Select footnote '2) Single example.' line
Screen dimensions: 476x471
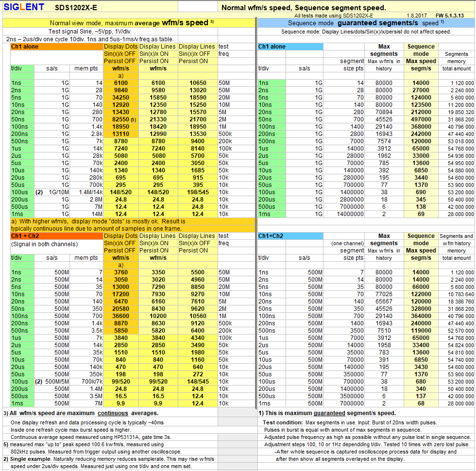tap(109, 459)
